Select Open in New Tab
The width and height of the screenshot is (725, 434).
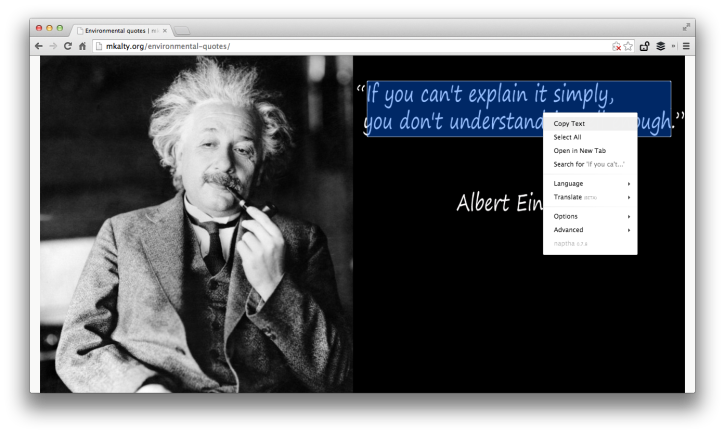point(579,151)
